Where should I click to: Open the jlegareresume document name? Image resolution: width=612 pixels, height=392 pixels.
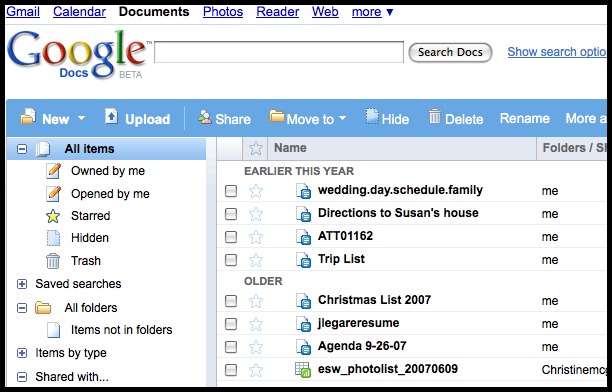click(359, 324)
